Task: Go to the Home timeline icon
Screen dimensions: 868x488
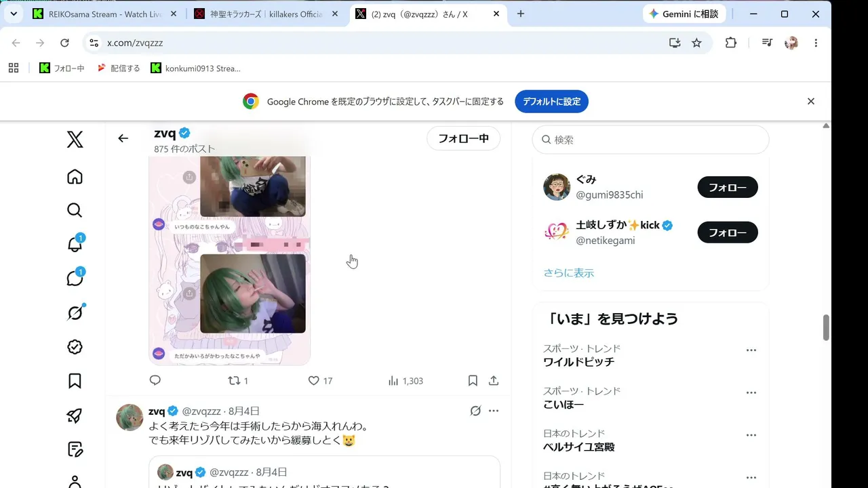Action: coord(75,177)
